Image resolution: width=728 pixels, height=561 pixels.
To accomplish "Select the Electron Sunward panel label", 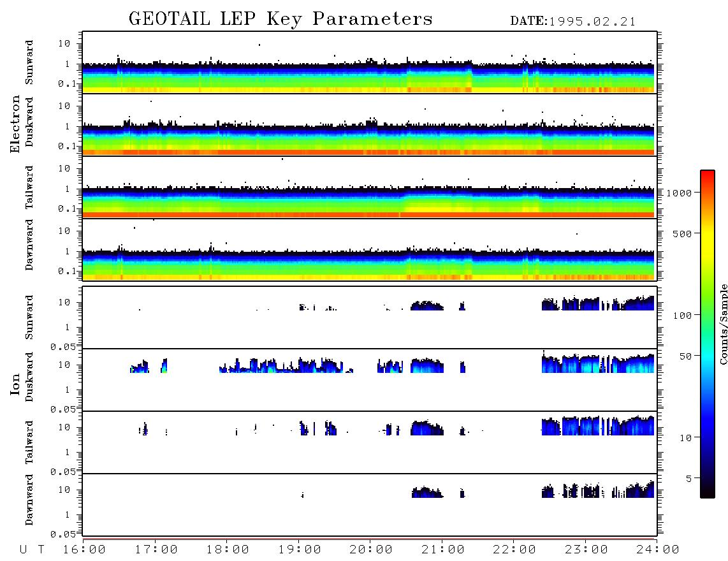I will tap(29, 62).
